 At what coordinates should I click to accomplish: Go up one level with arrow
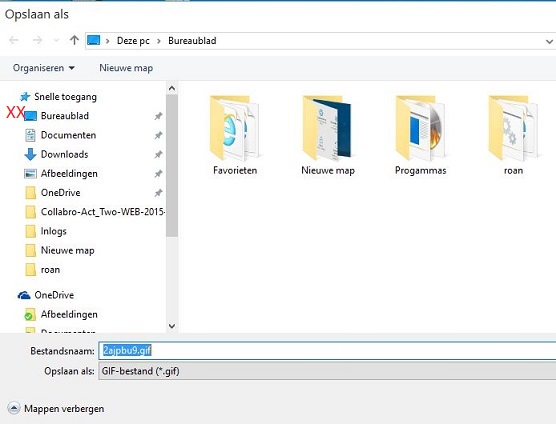click(74, 40)
